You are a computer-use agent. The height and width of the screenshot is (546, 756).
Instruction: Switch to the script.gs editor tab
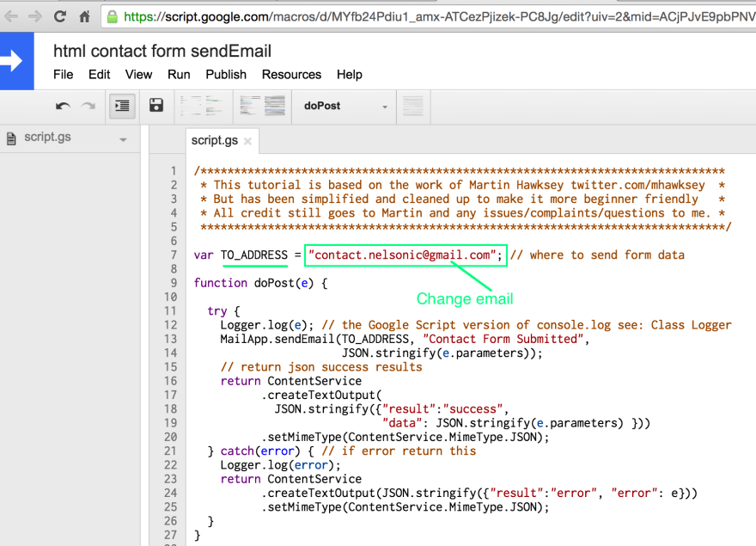[215, 140]
